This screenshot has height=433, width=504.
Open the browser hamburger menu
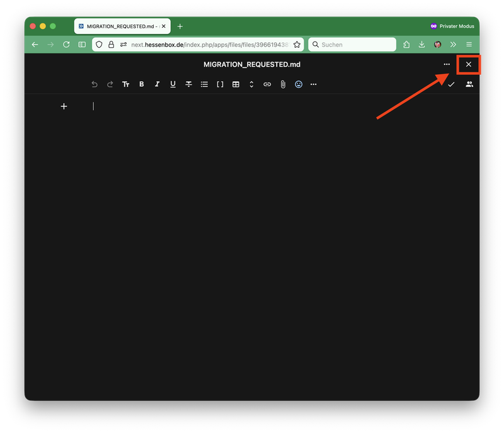pos(469,45)
